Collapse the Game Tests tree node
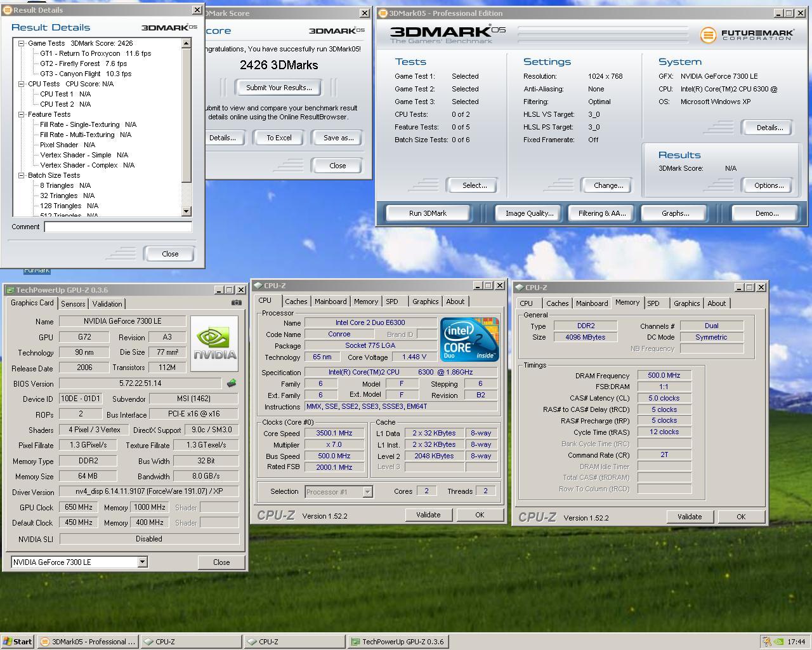Viewport: 812px width, 650px height. click(x=21, y=43)
